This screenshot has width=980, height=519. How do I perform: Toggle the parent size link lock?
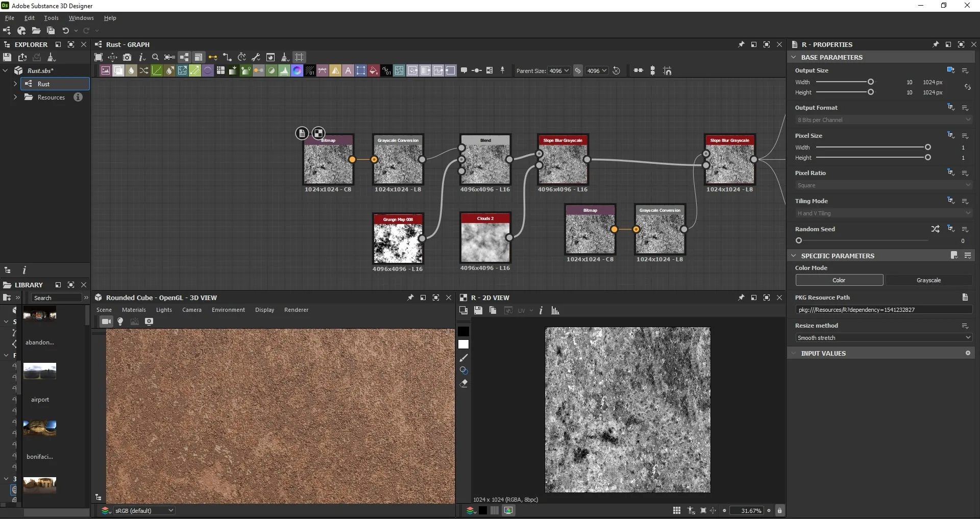coord(578,71)
